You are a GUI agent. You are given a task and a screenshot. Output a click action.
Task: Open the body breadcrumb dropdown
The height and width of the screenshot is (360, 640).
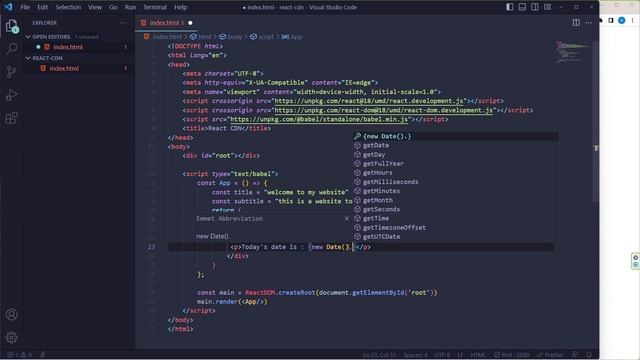231,37
